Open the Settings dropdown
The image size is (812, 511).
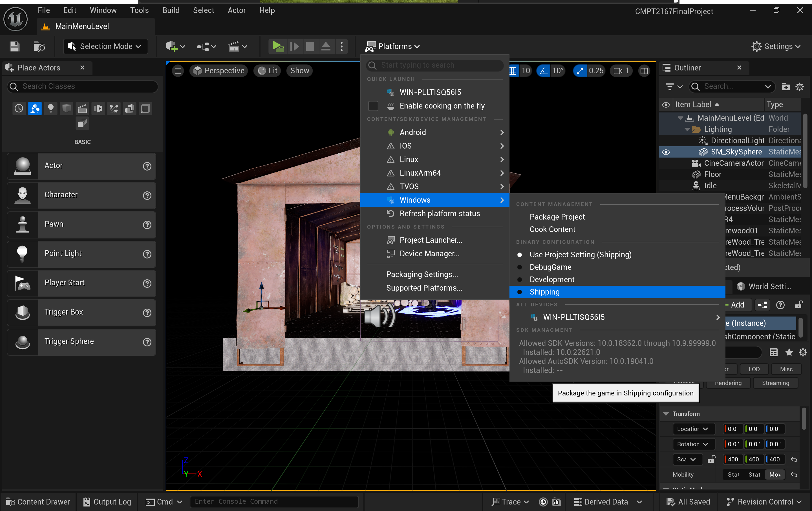pos(776,46)
